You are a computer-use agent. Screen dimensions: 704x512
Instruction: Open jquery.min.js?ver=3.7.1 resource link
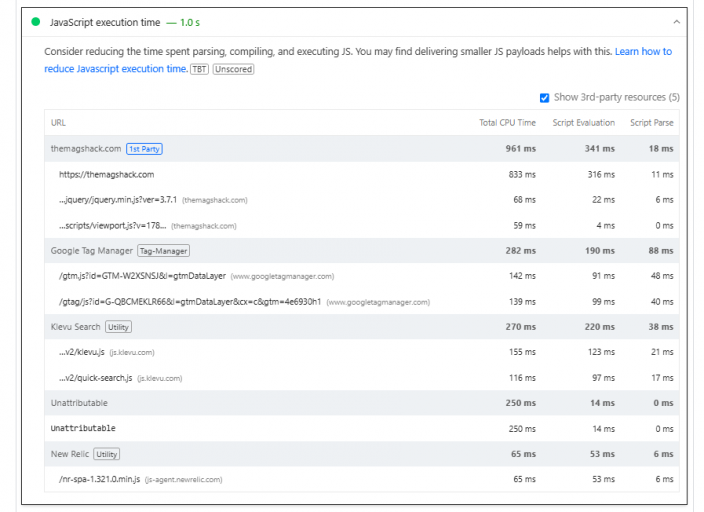coord(118,200)
